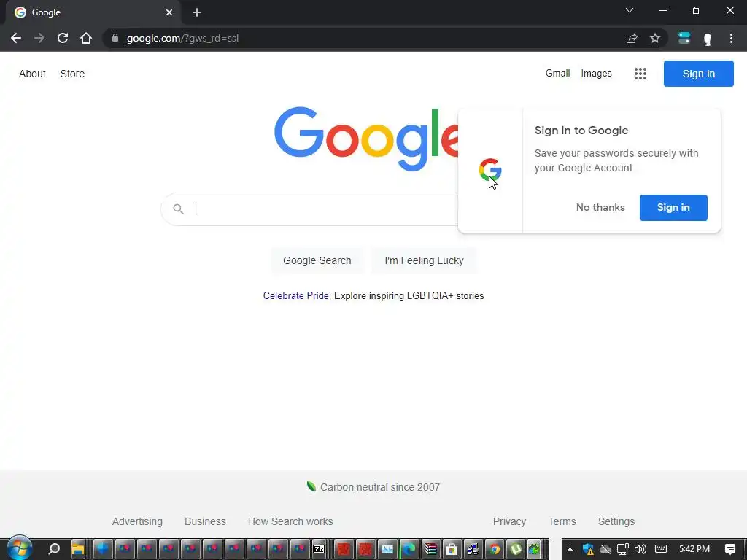Open network status tray icon
The image size is (747, 560).
click(623, 549)
